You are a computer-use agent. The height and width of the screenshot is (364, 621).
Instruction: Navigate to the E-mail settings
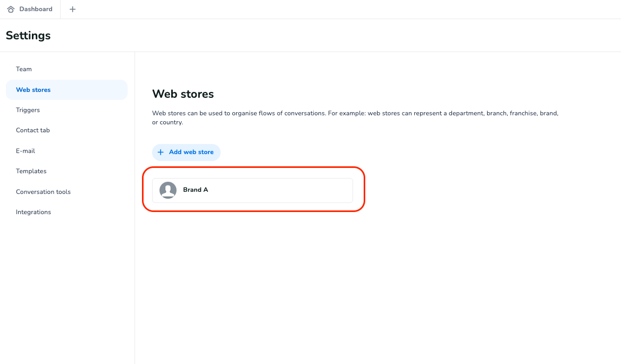(x=26, y=151)
